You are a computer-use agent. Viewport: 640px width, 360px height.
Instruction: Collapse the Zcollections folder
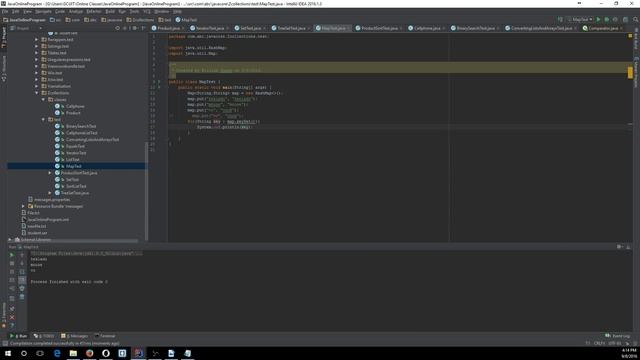pos(37,93)
